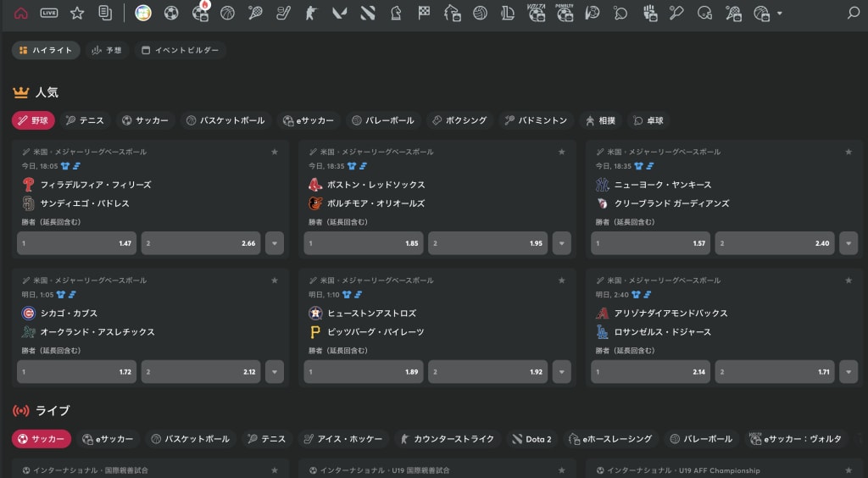Bet on Phillies at odds 1.47

(77, 243)
